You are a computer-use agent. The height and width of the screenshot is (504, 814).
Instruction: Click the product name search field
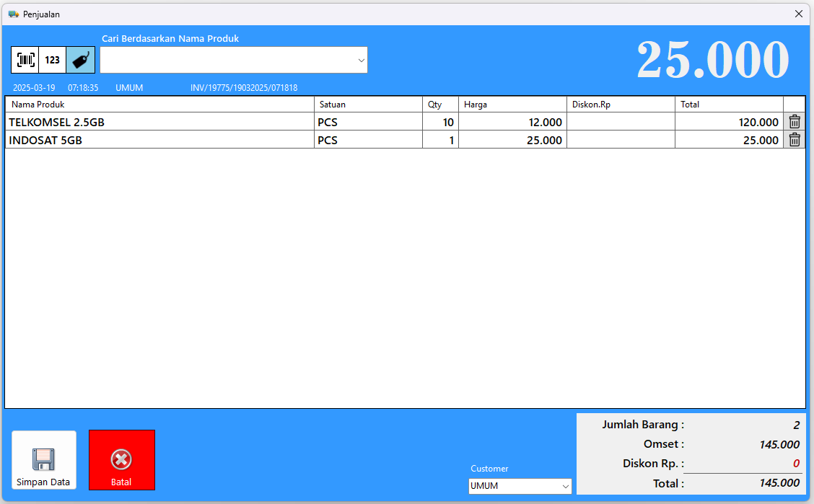[227, 61]
